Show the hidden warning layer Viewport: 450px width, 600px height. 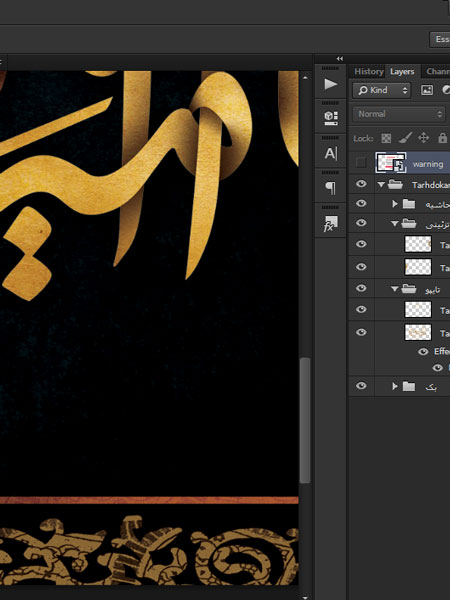click(361, 163)
